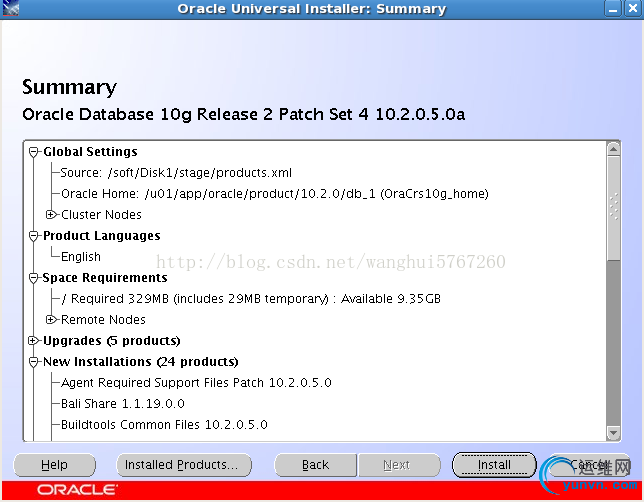Start installation with the Install button
The height and width of the screenshot is (502, 644).
click(494, 465)
